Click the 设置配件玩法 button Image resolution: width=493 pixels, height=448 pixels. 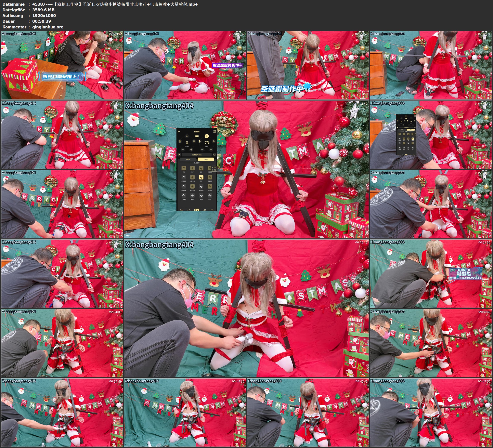click(197, 155)
